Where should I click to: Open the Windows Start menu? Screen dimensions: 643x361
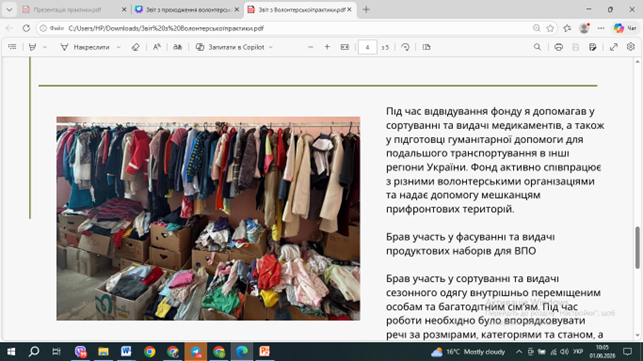(11, 352)
